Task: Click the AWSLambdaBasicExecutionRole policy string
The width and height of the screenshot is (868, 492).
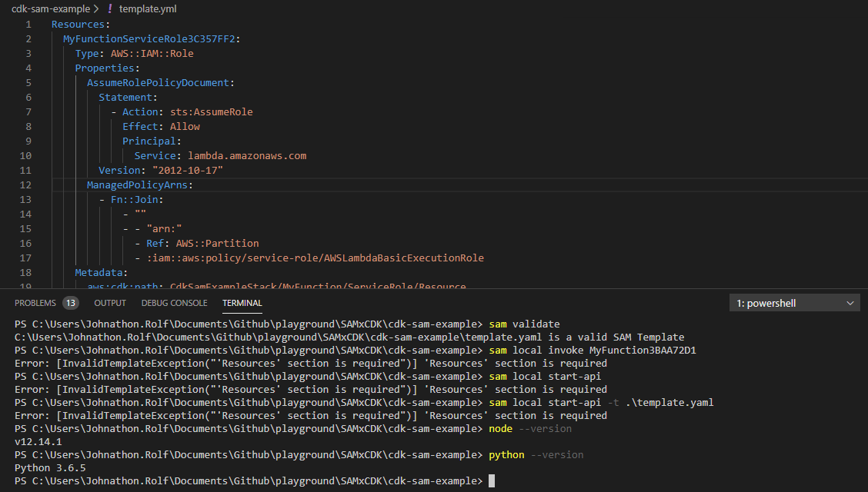Action: point(315,258)
